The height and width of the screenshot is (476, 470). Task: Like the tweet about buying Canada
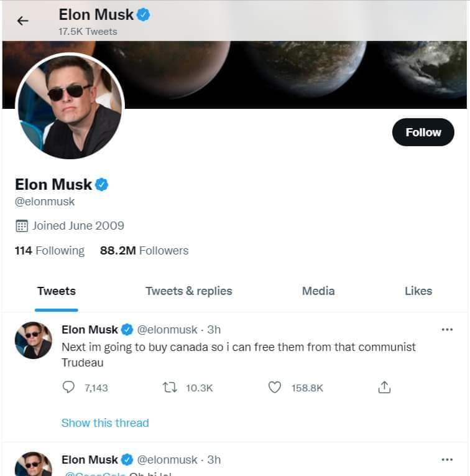[275, 387]
